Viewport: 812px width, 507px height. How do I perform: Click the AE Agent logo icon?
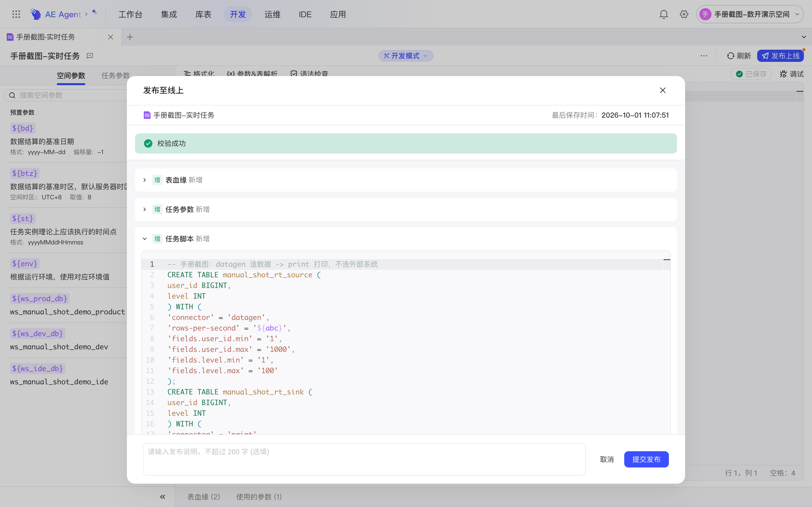35,14
